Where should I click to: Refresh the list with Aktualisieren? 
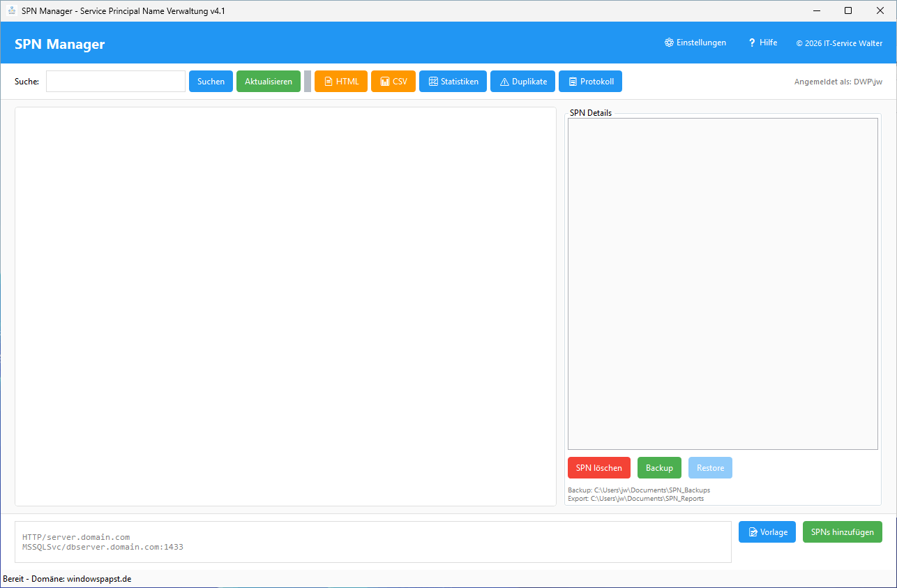269,82
